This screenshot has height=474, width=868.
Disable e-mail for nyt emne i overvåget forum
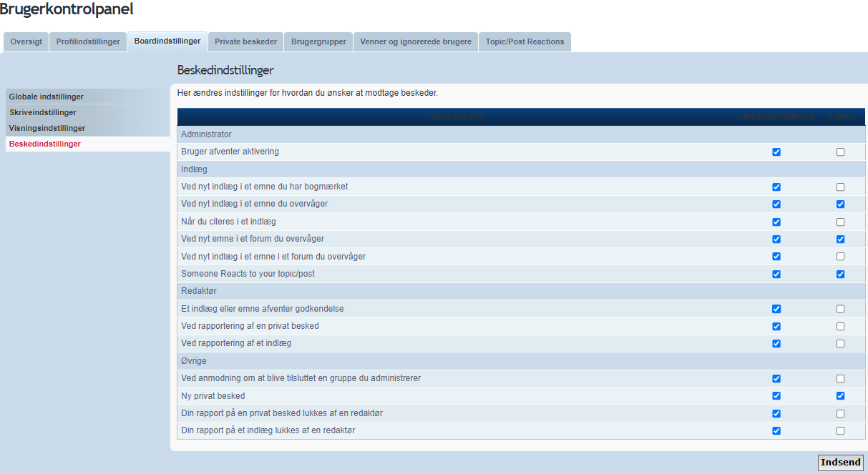[x=840, y=239]
